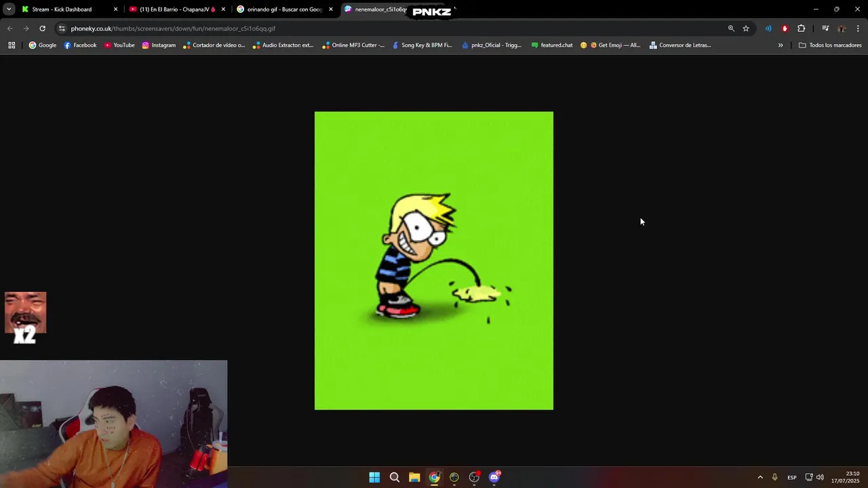868x488 pixels.
Task: Open the network status tray icon
Action: (x=809, y=477)
